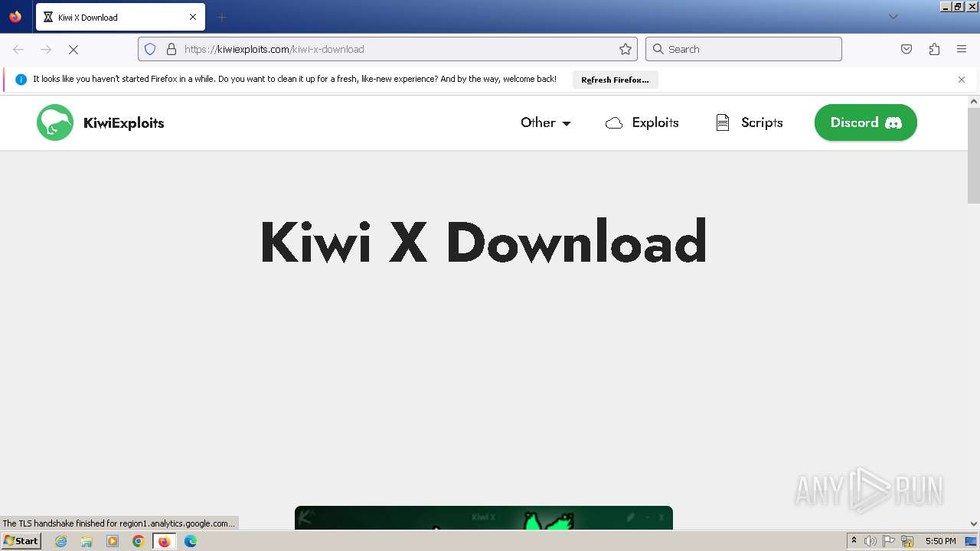Open the volume speaker tray icon
Screen dimensions: 980x551
871,541
